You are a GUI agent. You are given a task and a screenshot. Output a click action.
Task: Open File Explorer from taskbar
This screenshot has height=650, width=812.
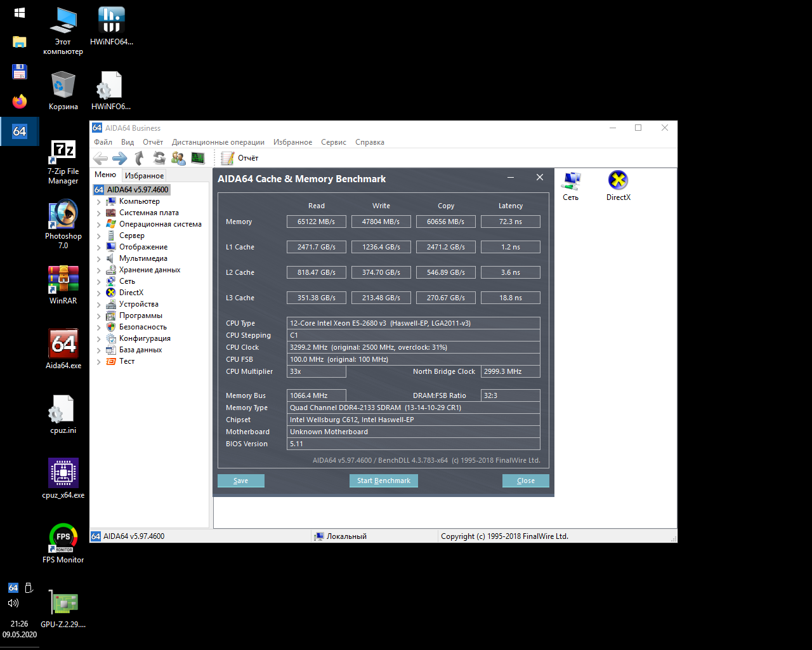(20, 42)
